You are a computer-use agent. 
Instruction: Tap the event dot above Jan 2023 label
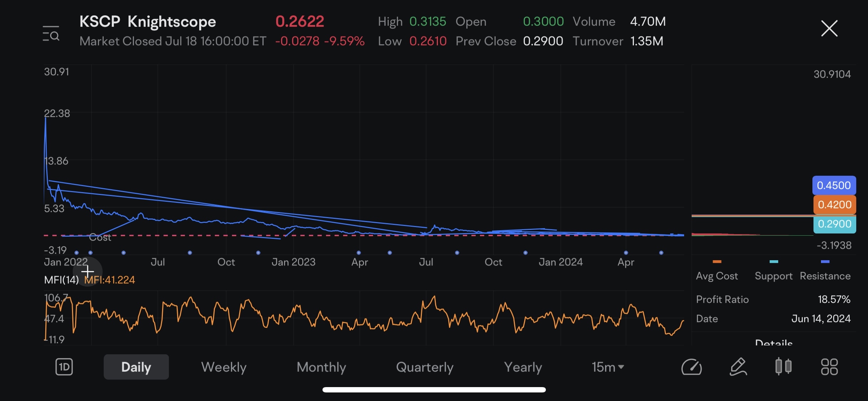pos(258,253)
